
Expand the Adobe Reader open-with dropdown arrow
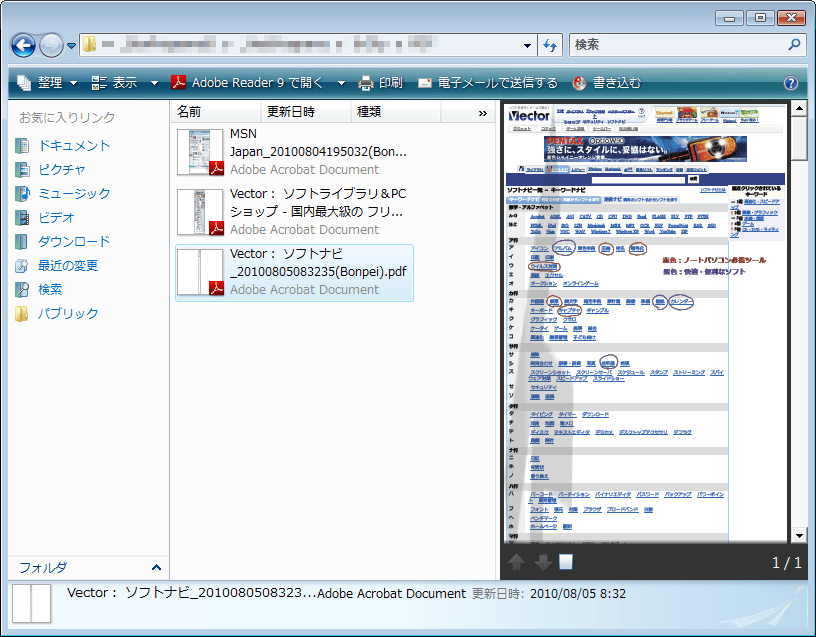[x=341, y=83]
